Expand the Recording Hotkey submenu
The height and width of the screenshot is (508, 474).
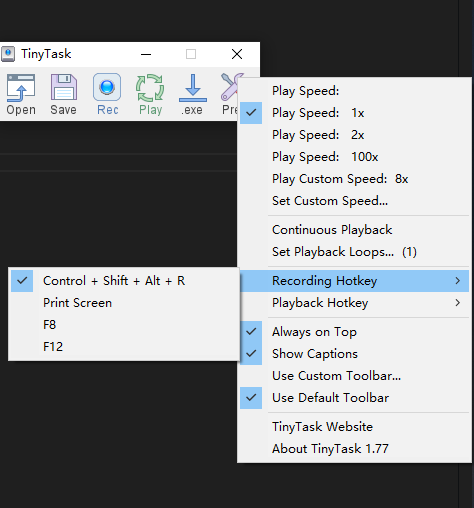point(354,281)
